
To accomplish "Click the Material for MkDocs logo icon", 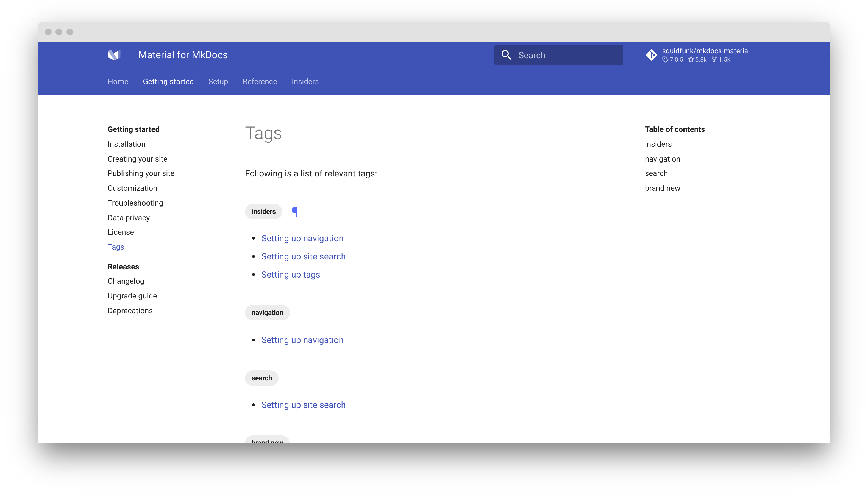I will [x=114, y=55].
